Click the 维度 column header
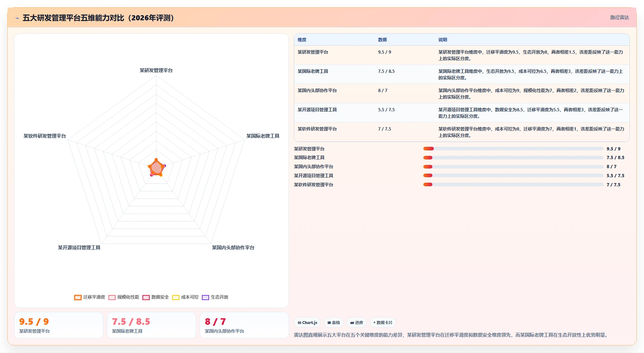644x353 pixels. pos(302,40)
